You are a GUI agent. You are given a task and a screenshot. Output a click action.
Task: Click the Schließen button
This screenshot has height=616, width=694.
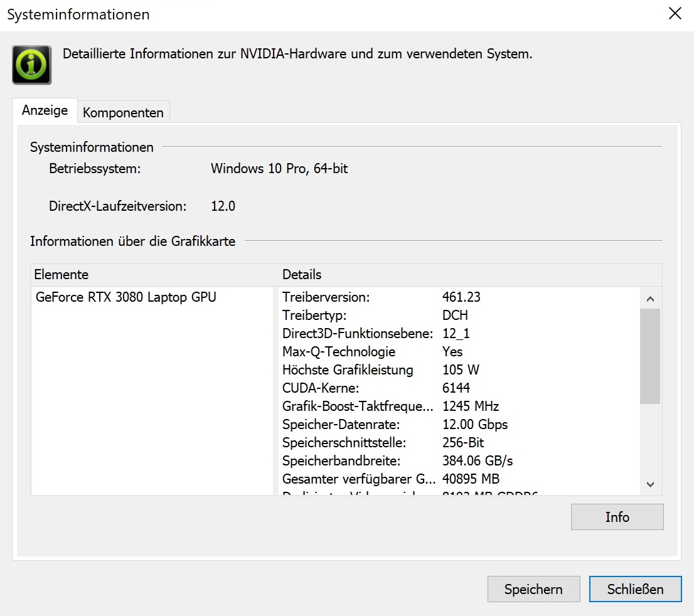[x=635, y=589]
